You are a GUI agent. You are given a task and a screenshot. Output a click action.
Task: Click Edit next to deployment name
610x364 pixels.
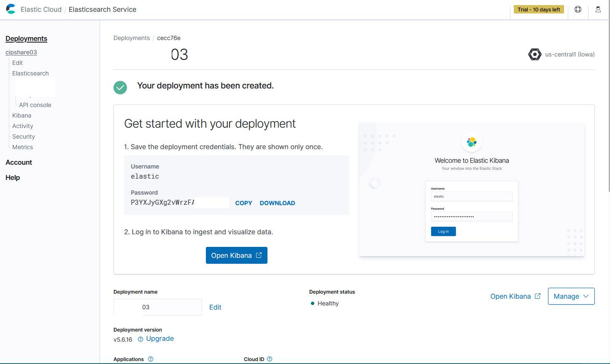point(215,307)
